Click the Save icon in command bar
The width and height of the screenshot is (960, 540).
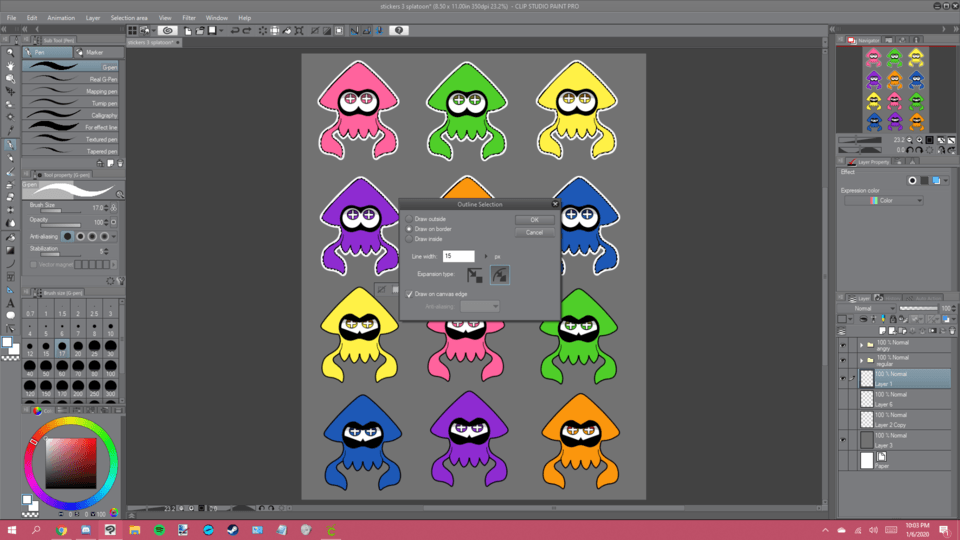click(x=212, y=31)
